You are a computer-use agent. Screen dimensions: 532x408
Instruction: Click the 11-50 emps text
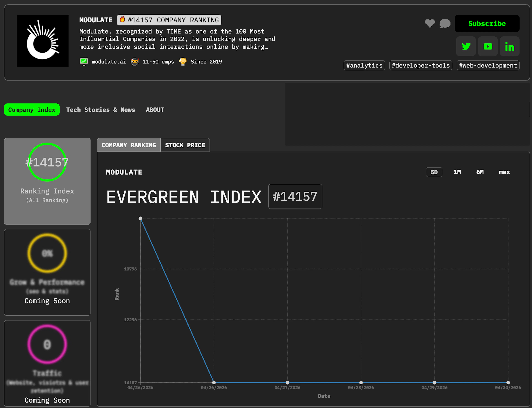coord(158,62)
